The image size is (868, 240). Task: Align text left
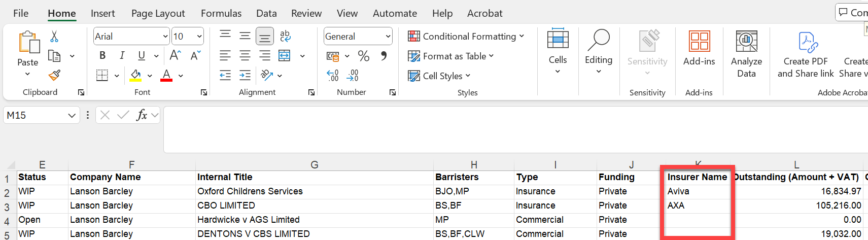coord(225,56)
